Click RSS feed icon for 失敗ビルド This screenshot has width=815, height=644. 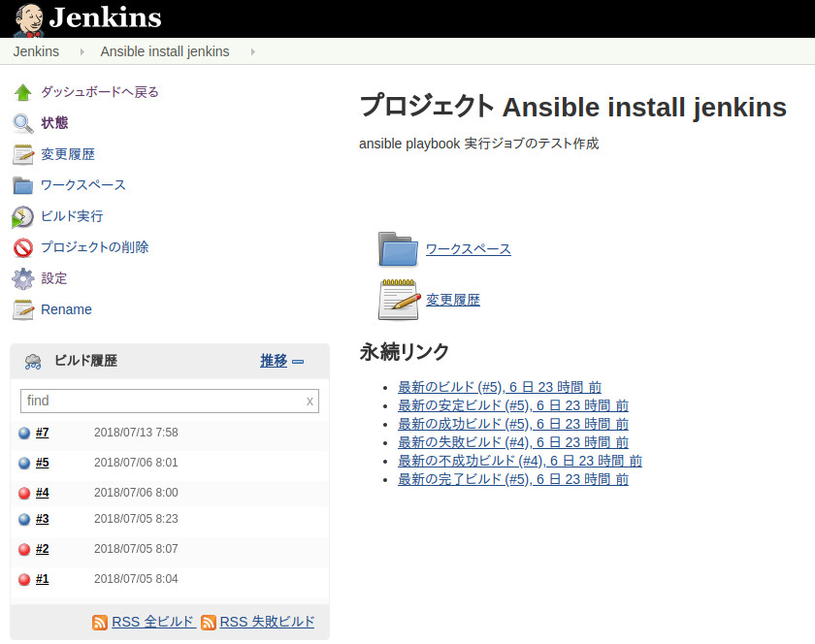click(209, 622)
